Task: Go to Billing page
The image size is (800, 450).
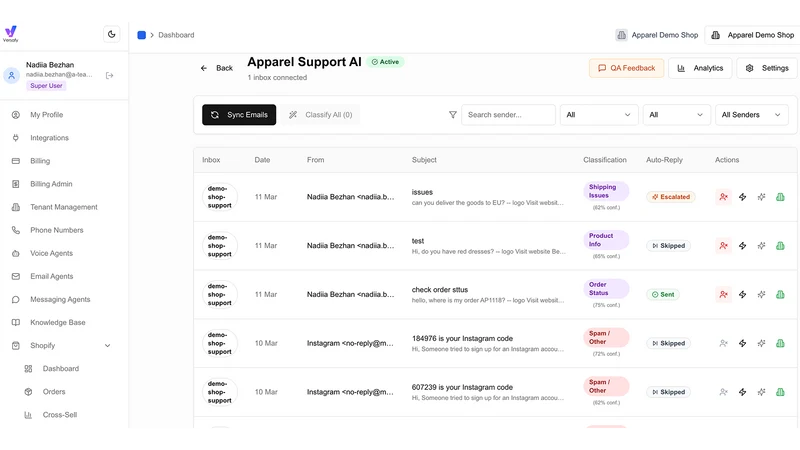Action: [40, 161]
